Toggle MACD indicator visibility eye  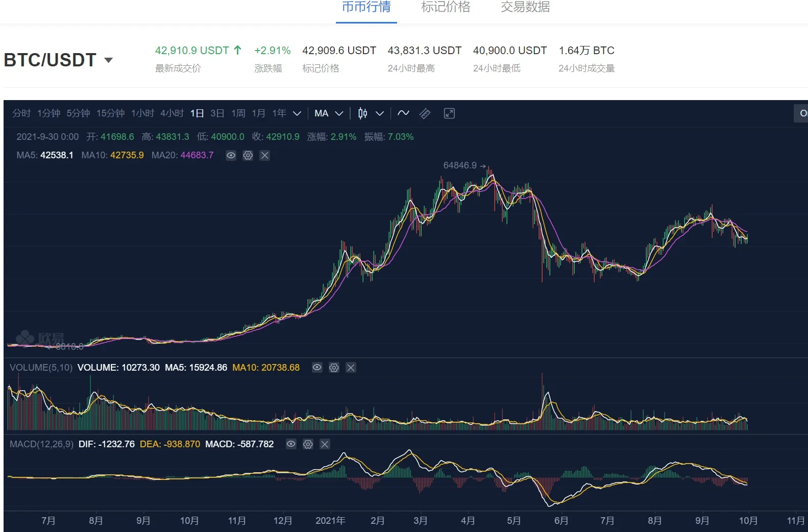tap(291, 444)
